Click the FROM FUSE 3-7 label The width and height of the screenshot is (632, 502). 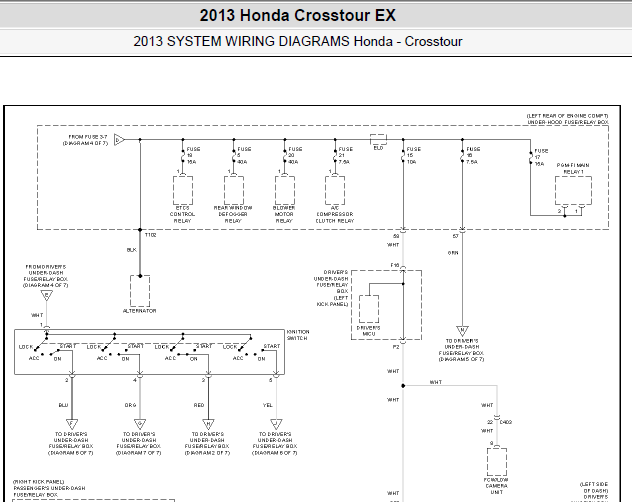[x=88, y=137]
